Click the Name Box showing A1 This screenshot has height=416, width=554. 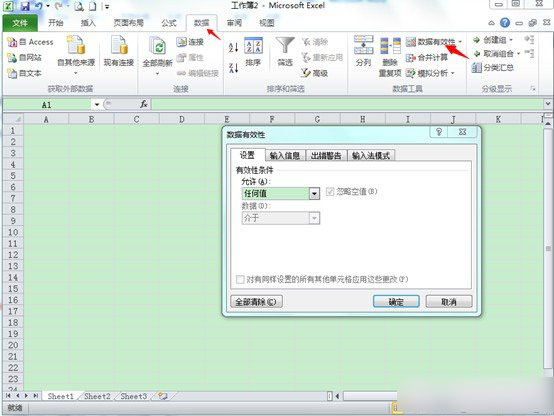(47, 105)
